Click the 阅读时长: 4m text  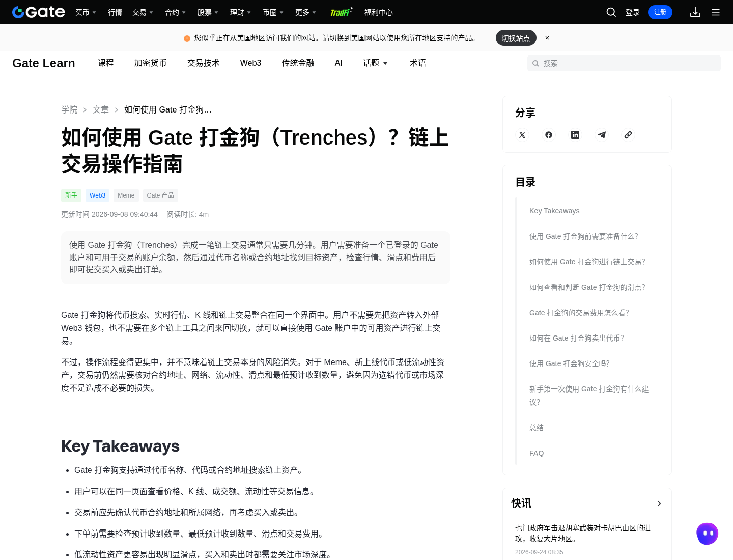(x=188, y=214)
